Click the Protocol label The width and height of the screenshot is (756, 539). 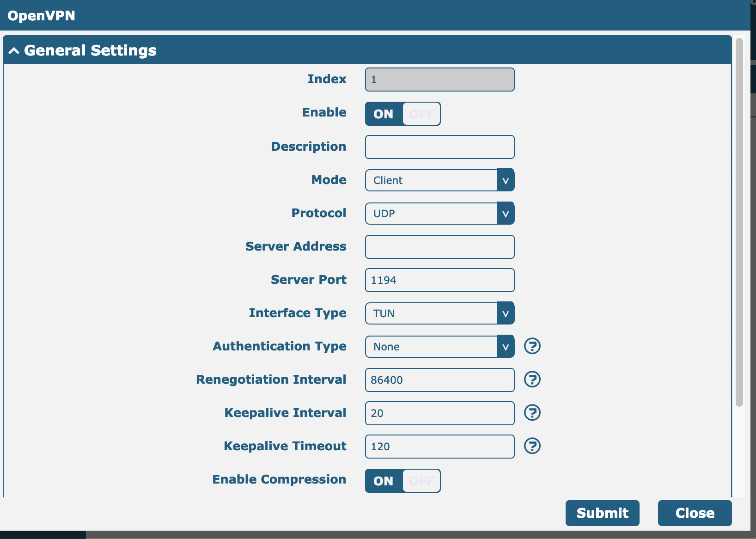point(319,213)
